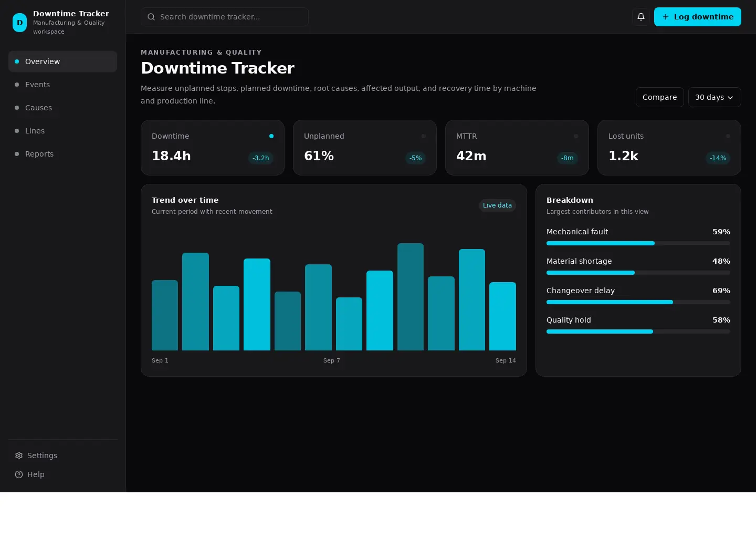Click the Trend over time heading

(x=185, y=200)
